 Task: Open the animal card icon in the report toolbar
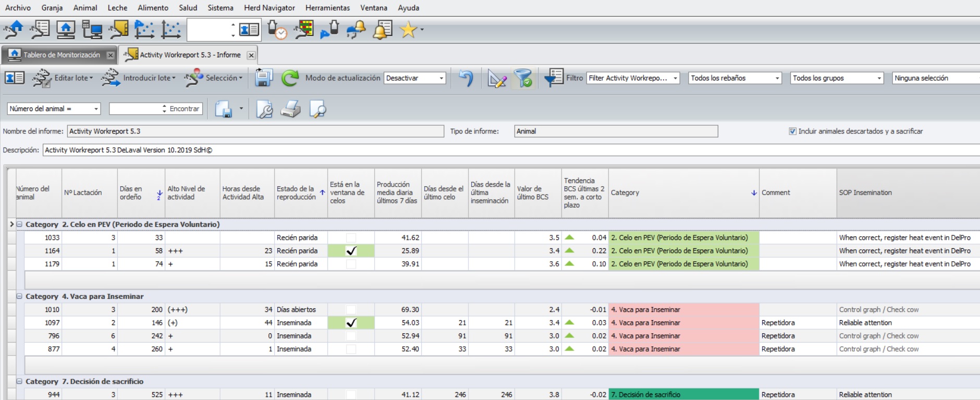(15, 78)
